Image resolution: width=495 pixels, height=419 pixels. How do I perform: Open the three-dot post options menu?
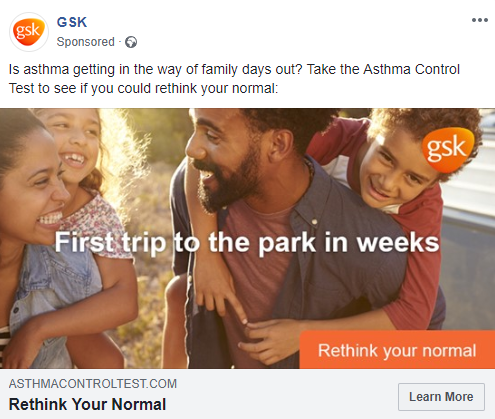click(480, 20)
